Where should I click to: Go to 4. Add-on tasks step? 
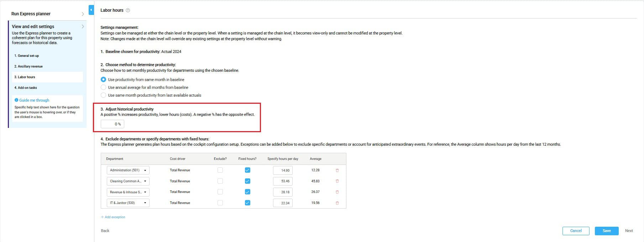(26, 88)
